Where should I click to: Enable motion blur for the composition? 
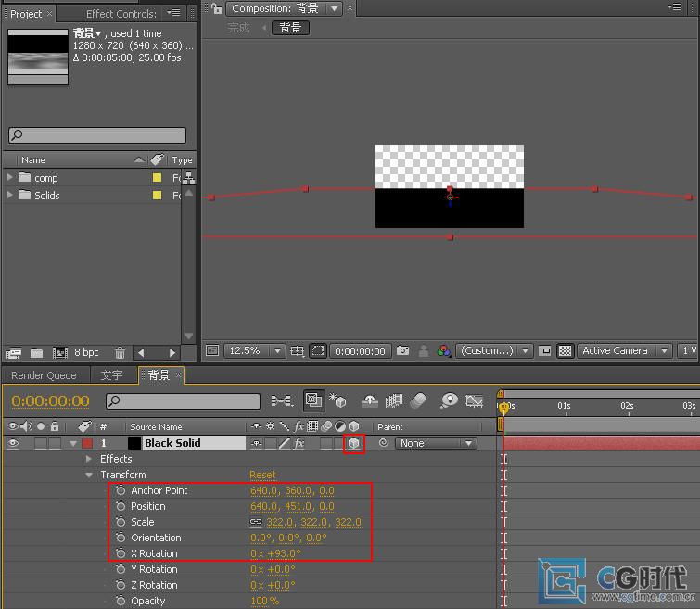[418, 401]
